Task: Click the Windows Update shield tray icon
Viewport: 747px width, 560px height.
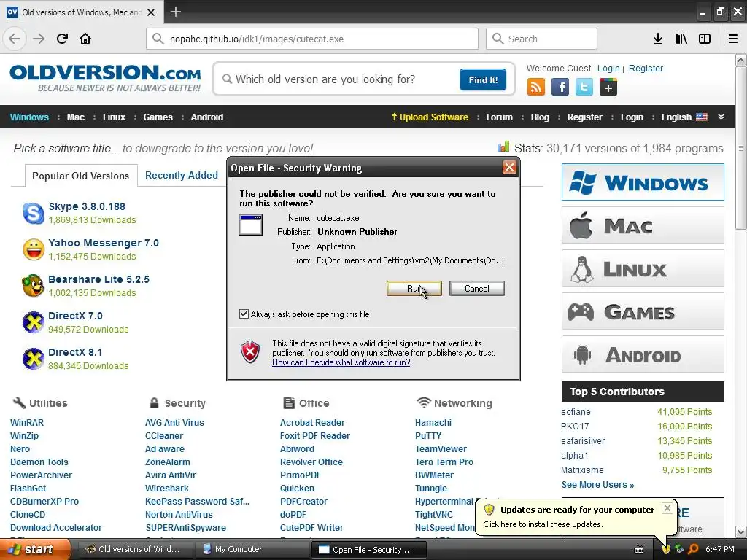Action: click(x=666, y=549)
